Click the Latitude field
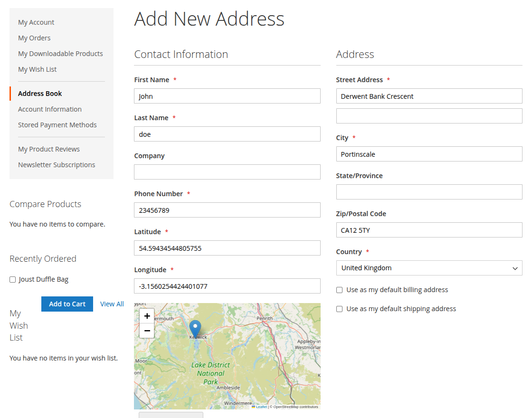 (228, 248)
